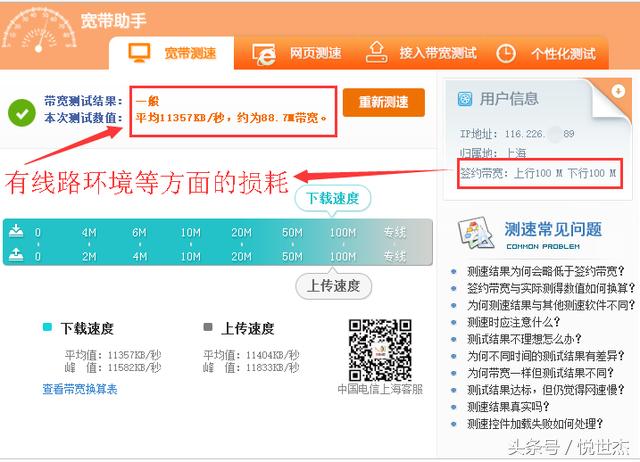Click the monitor icon on 宽带测速 tab
Screen dimensions: 640x462
(x=139, y=53)
